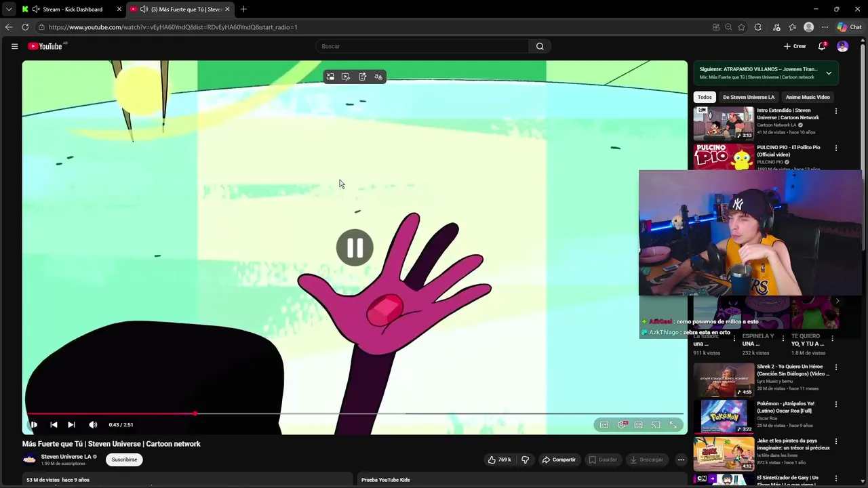Image resolution: width=868 pixels, height=488 pixels.
Task: Click the third icon in the floating video toolbar
Action: pos(362,77)
